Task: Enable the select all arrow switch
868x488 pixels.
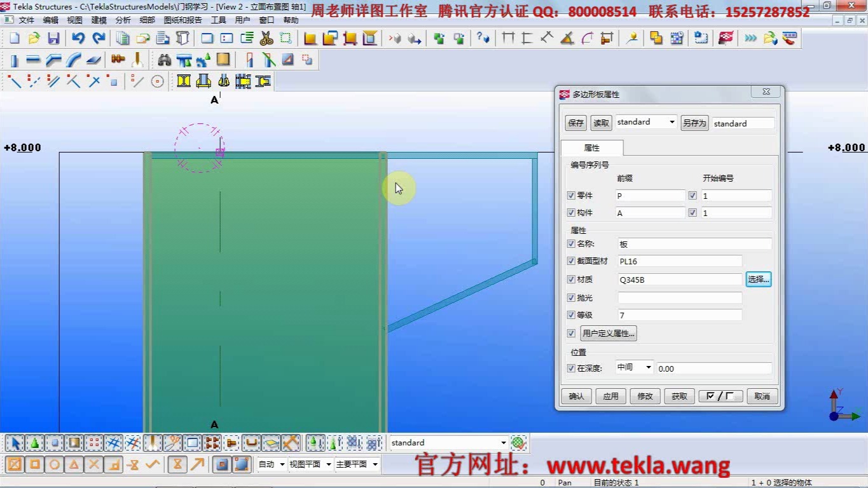Action: pyautogui.click(x=15, y=443)
